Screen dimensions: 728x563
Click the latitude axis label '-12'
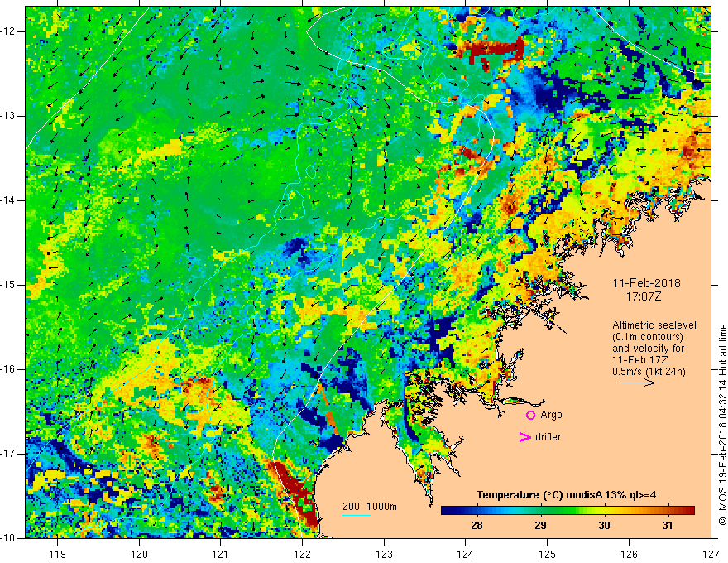click(x=9, y=31)
